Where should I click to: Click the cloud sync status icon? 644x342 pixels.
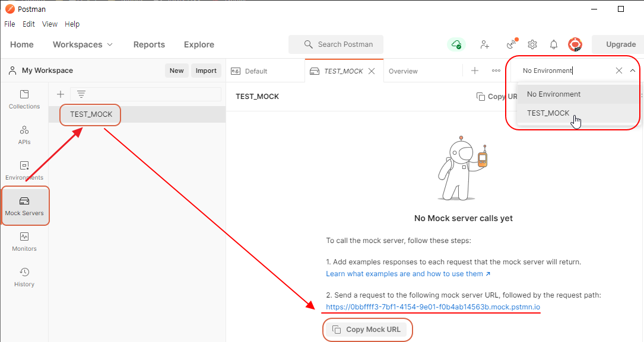tap(456, 44)
